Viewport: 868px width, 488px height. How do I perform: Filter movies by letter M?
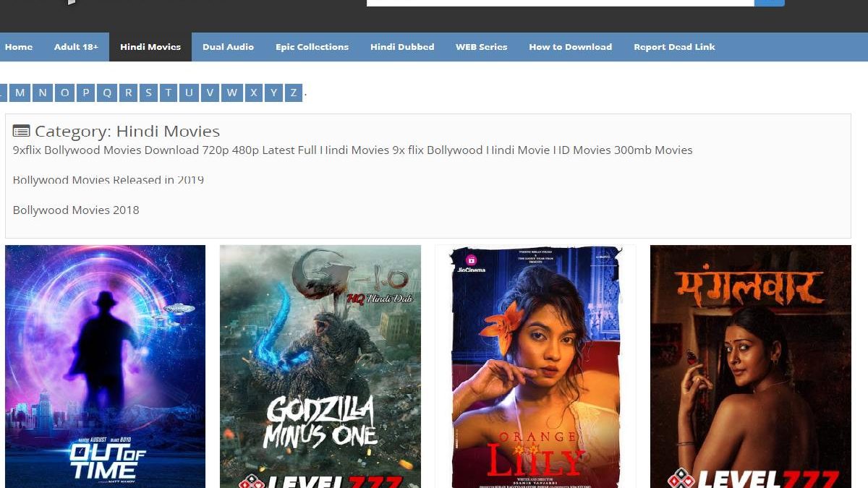pos(20,93)
